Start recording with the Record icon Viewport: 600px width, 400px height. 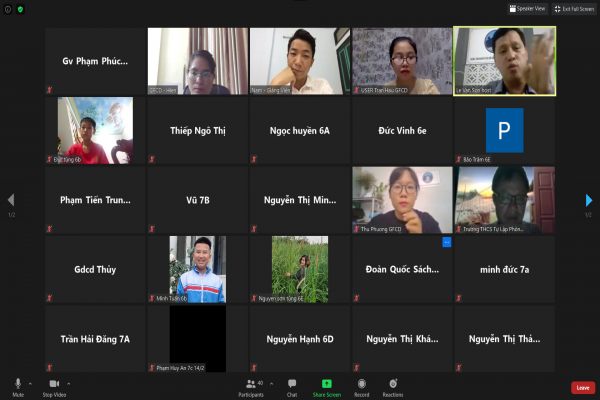[x=361, y=385]
